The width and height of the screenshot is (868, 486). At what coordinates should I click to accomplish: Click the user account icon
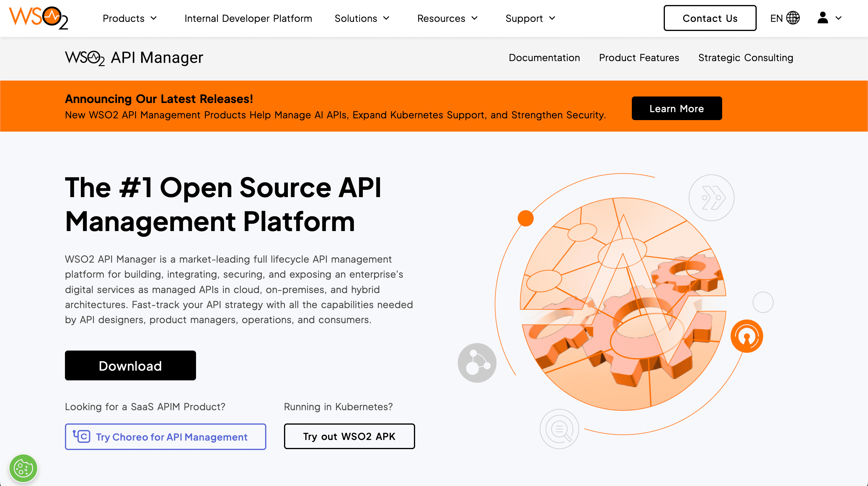click(822, 18)
